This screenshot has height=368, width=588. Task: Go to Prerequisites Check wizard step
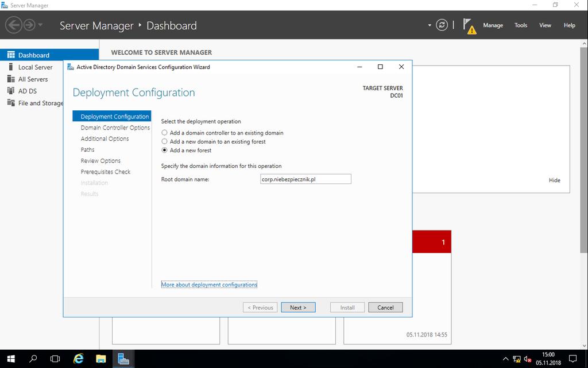tap(106, 171)
